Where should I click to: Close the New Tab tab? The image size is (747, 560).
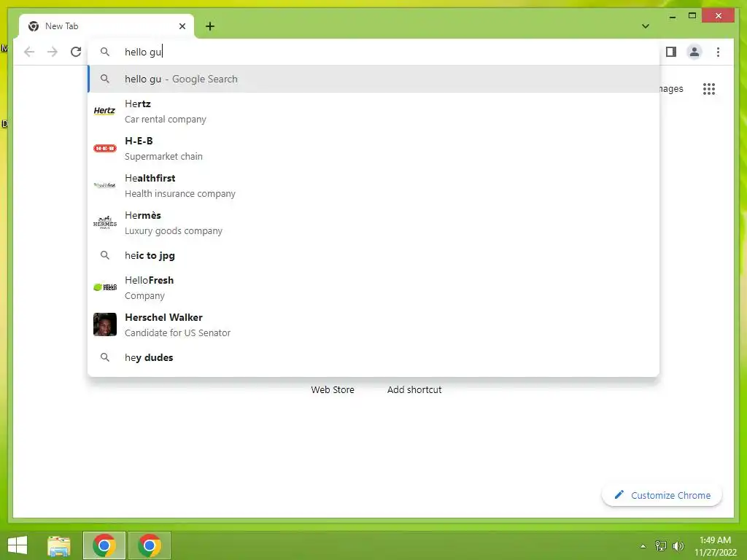tap(182, 26)
